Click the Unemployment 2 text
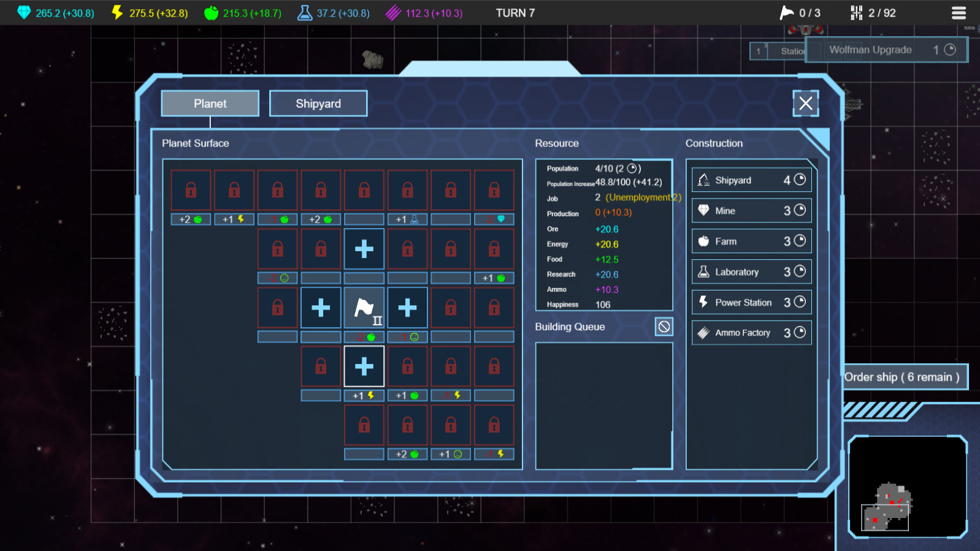Image resolution: width=980 pixels, height=551 pixels. tap(643, 197)
